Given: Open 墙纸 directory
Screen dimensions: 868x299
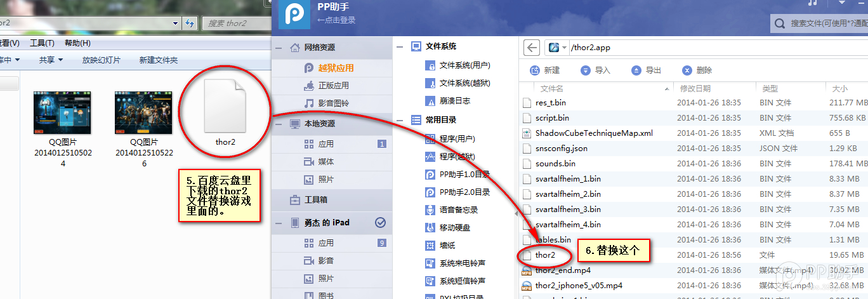Looking at the screenshot, I should tap(447, 246).
